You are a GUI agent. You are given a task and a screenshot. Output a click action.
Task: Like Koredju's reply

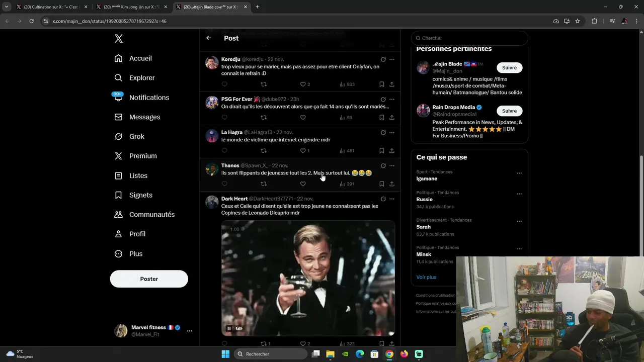[x=303, y=84]
